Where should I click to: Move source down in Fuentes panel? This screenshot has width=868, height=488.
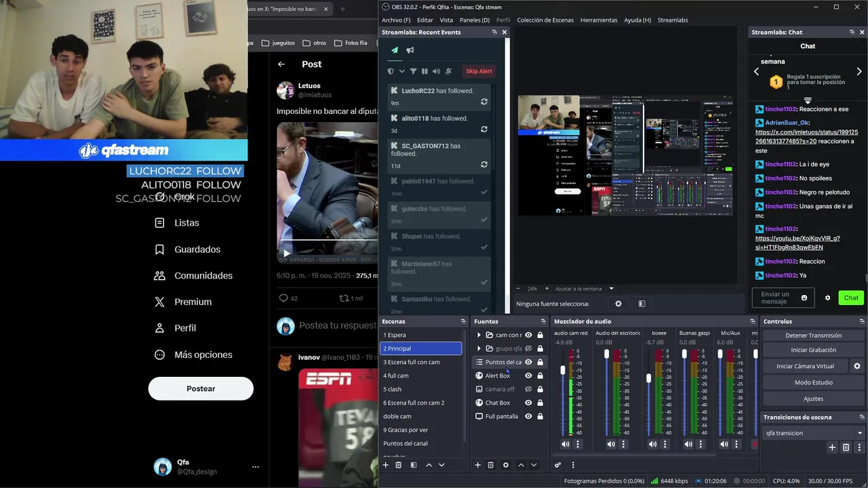pyautogui.click(x=534, y=465)
